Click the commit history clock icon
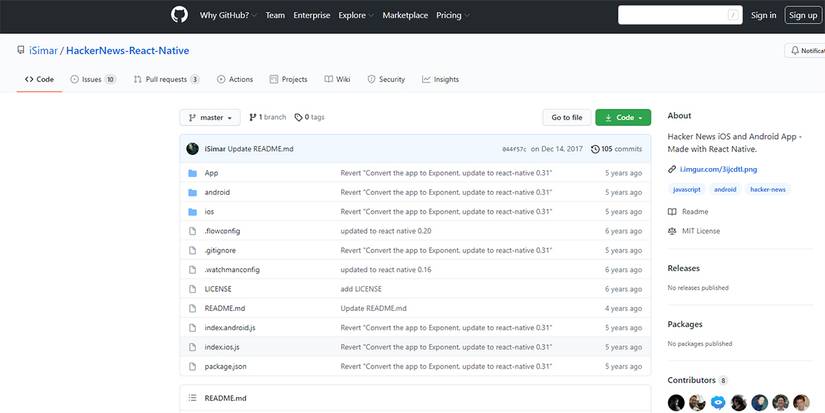Viewport: 825px width, 413px height. tap(595, 149)
